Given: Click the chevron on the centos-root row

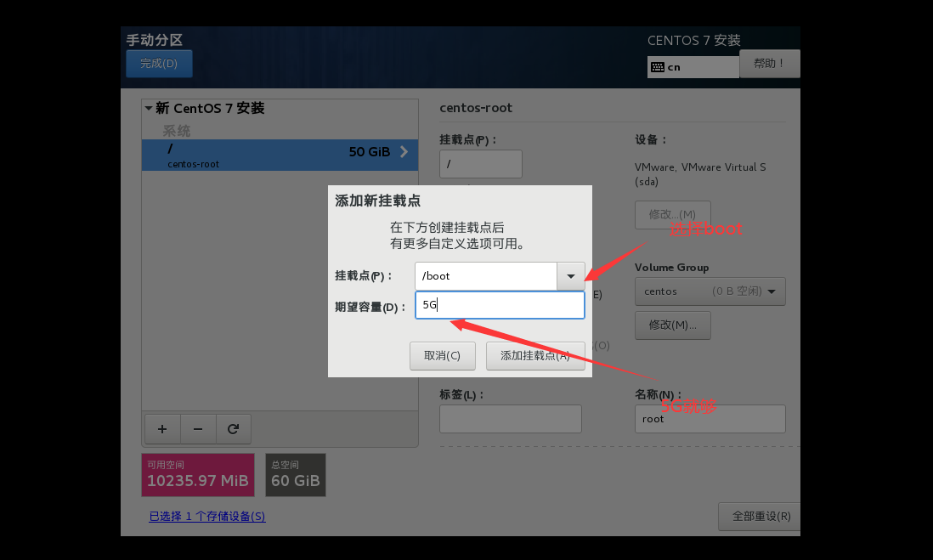Looking at the screenshot, I should (x=404, y=152).
